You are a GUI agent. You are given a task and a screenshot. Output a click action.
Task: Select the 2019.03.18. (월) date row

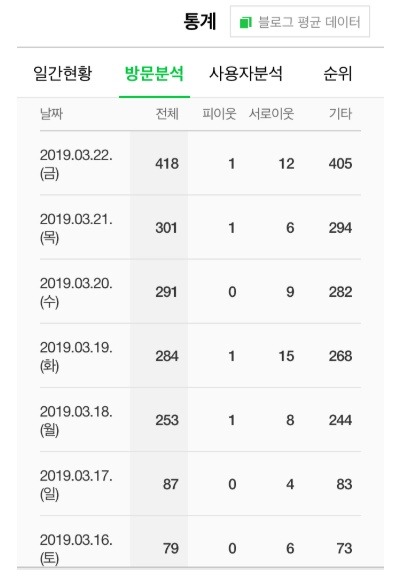point(200,419)
